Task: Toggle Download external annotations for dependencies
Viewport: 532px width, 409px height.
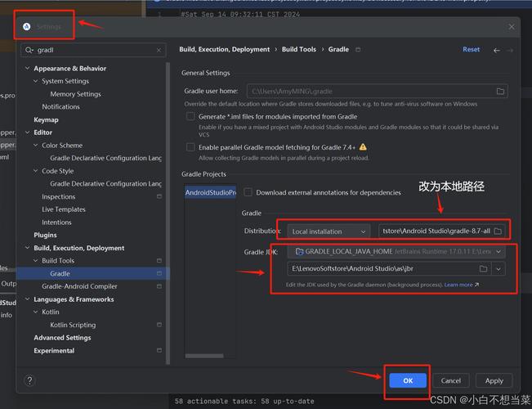Action: click(x=248, y=192)
